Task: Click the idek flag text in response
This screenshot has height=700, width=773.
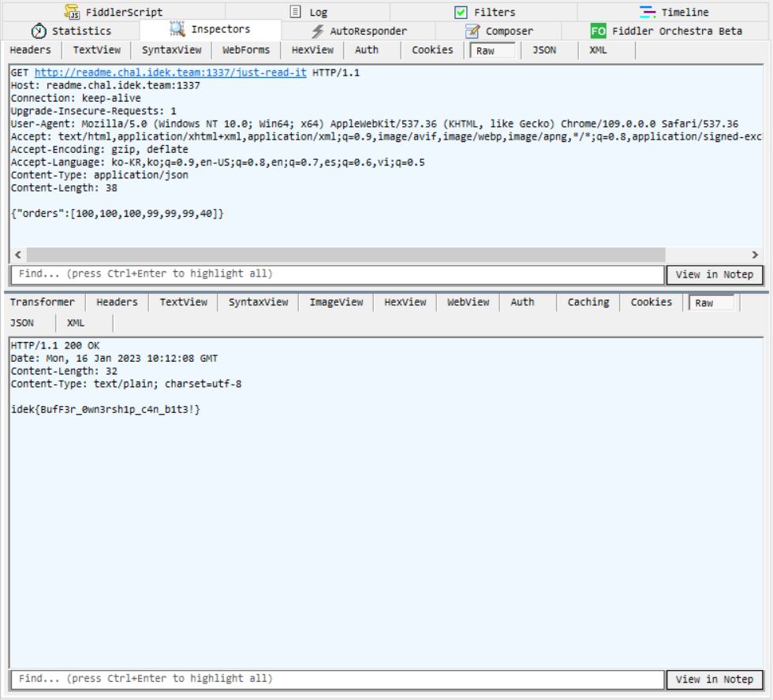Action: pos(106,410)
